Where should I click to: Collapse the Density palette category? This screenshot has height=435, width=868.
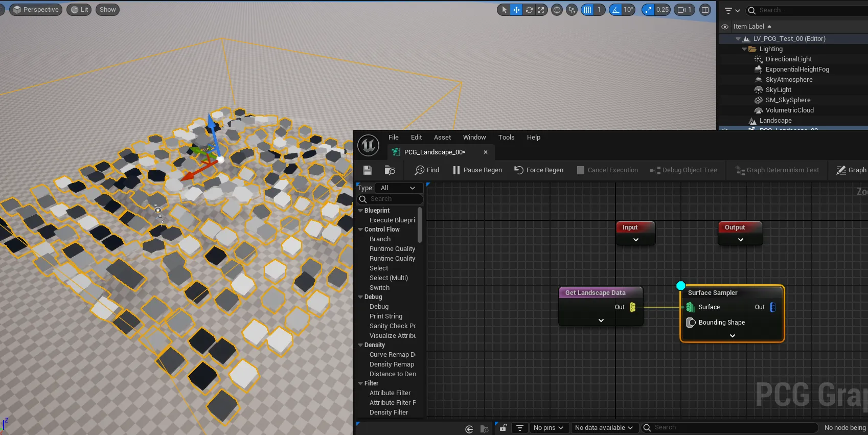coord(360,345)
